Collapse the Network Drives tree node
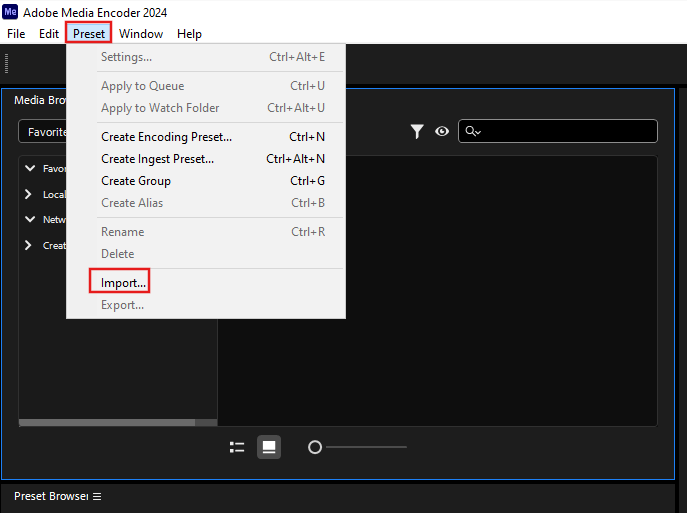This screenshot has height=513, width=687. 29,219
